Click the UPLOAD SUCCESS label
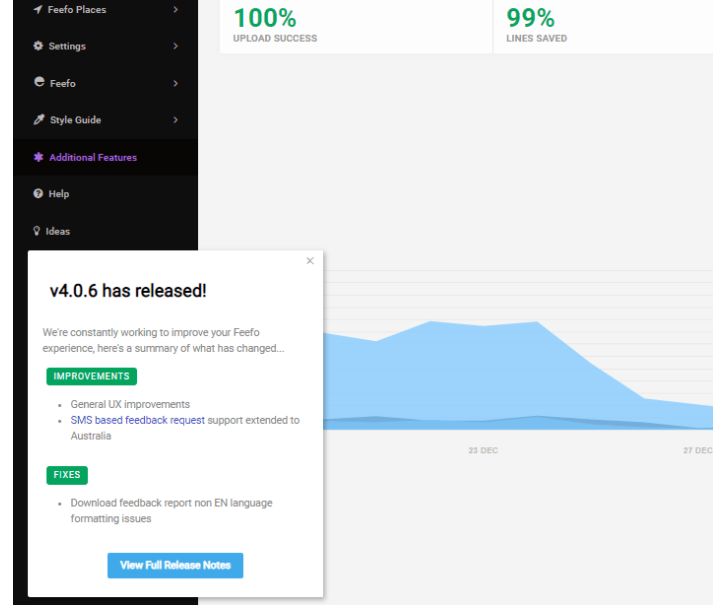The width and height of the screenshot is (723, 609). point(275,38)
